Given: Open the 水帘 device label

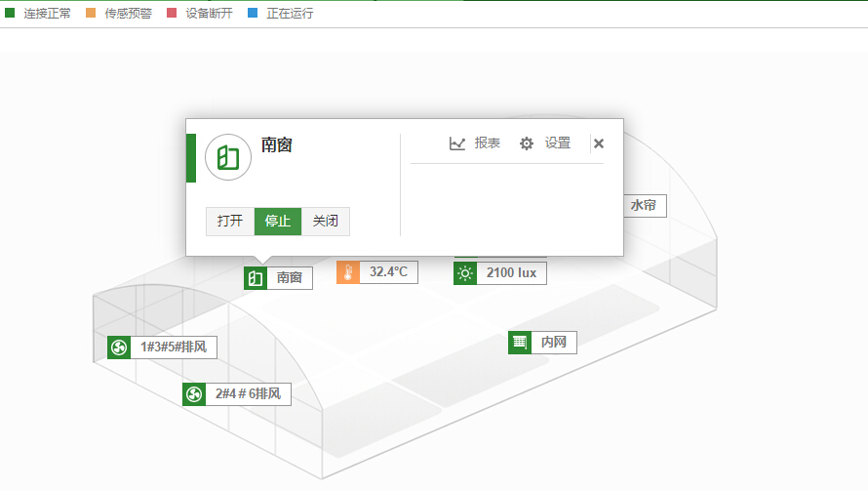Looking at the screenshot, I should (644, 206).
